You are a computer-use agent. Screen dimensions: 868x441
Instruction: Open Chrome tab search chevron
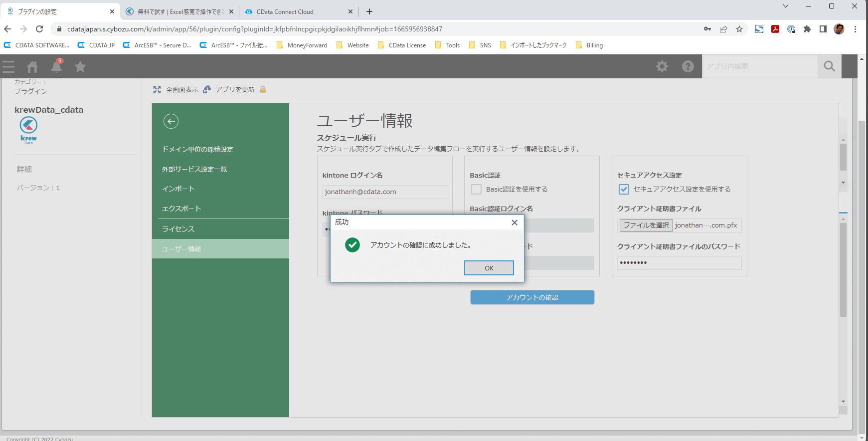tap(785, 6)
